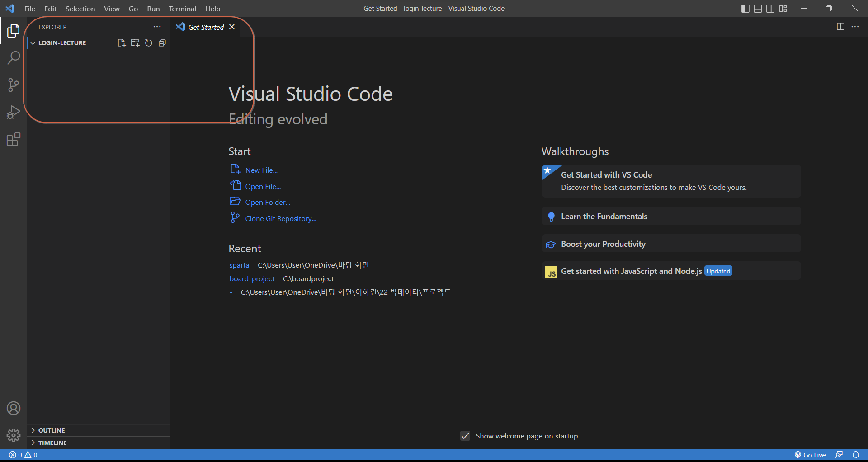
Task: Click the New File... link
Action: coord(261,170)
